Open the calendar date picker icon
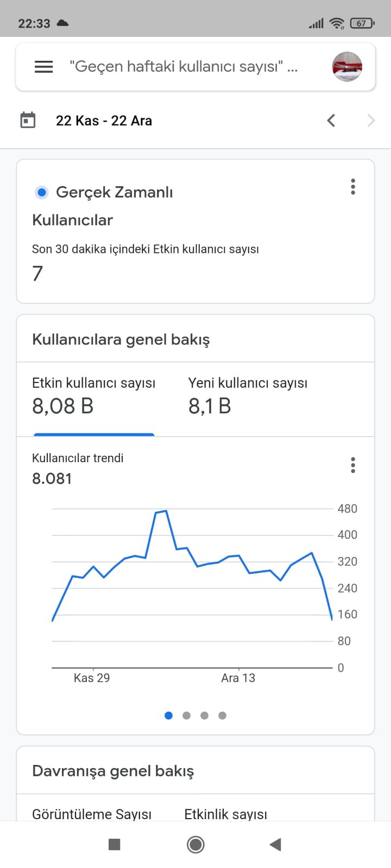The width and height of the screenshot is (391, 868). (x=28, y=120)
